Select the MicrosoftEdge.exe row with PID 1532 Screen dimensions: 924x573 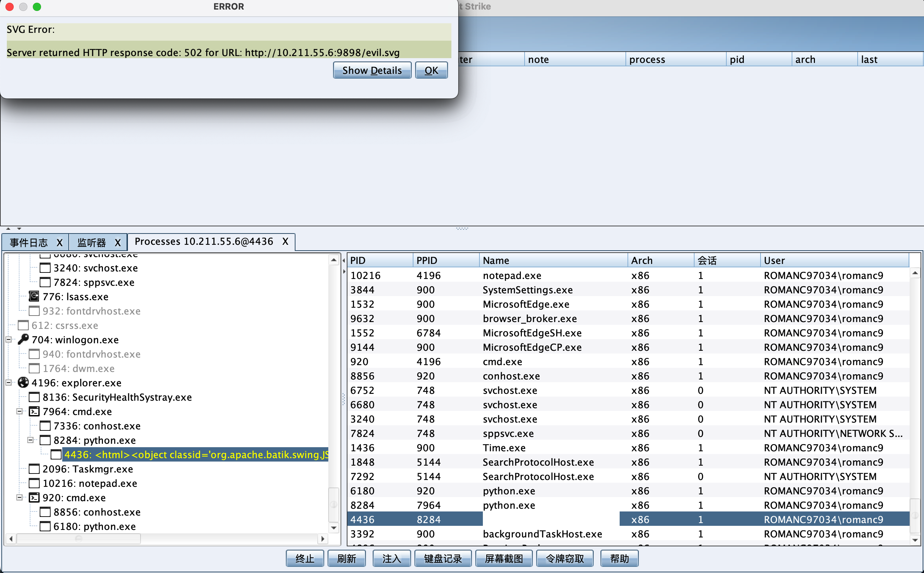628,304
